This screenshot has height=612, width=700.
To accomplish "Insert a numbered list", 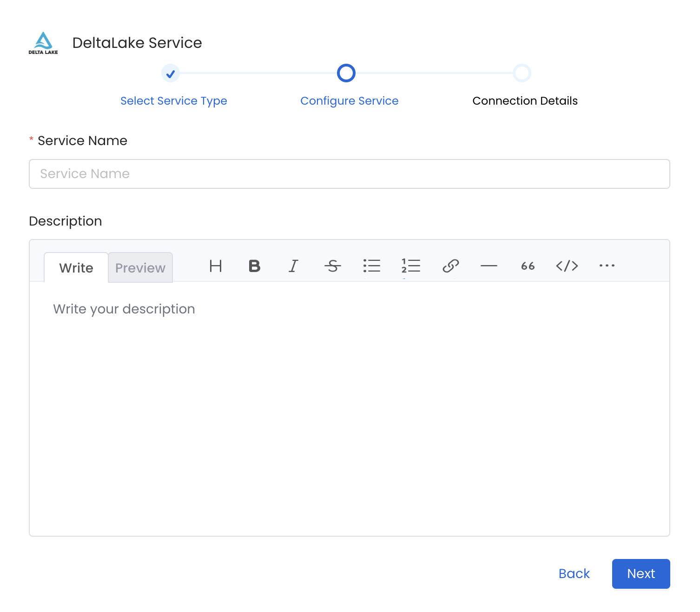I will pos(411,266).
